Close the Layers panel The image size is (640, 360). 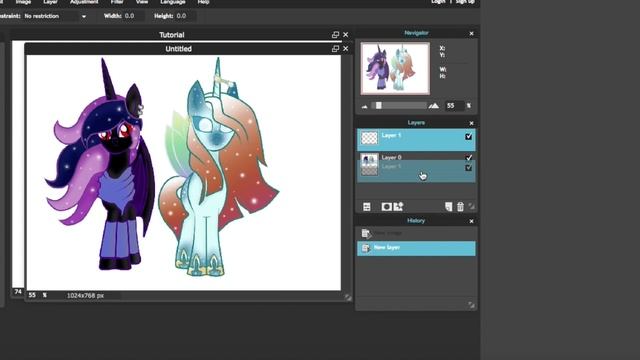pyautogui.click(x=471, y=123)
